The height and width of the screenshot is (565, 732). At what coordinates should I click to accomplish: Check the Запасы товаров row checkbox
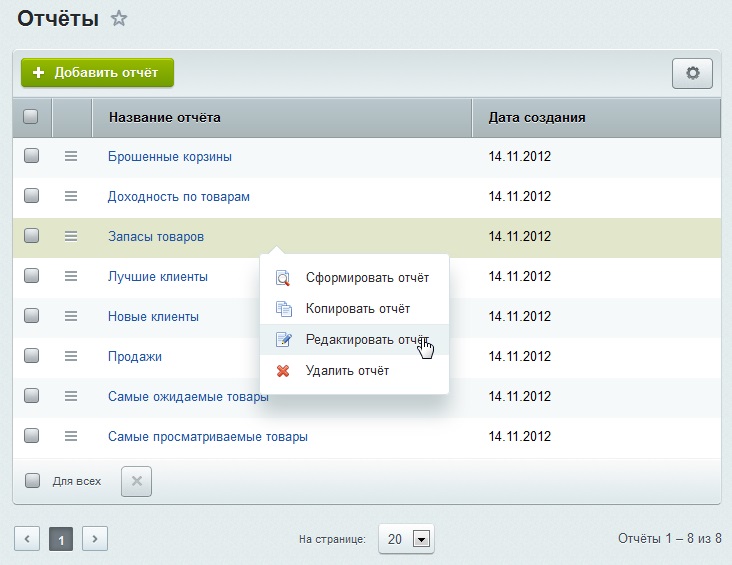point(32,236)
